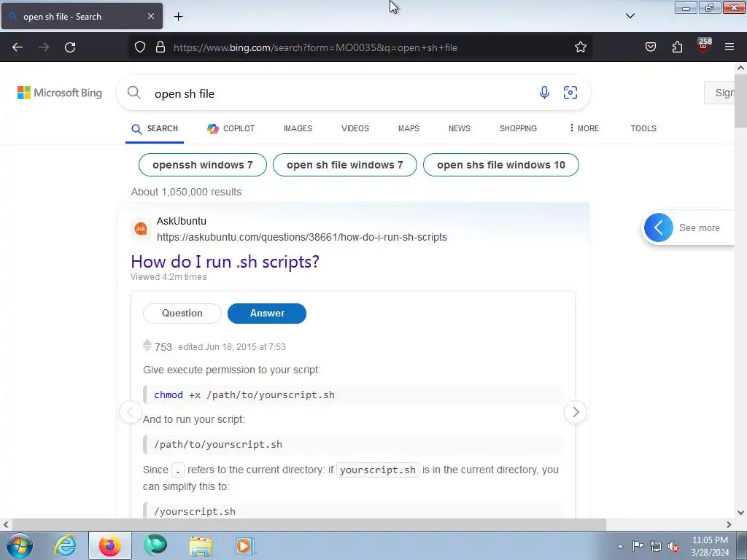
Task: Open the Firefox hamburger menu
Action: coord(729,47)
